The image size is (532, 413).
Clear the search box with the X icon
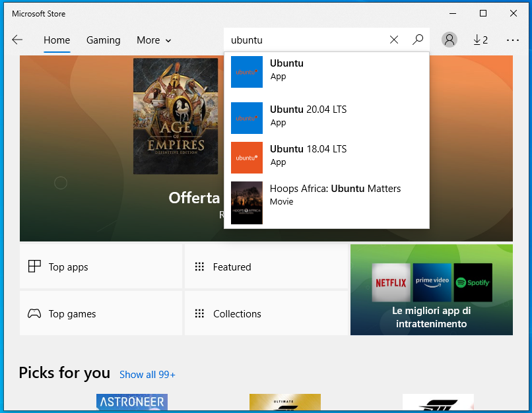click(394, 40)
